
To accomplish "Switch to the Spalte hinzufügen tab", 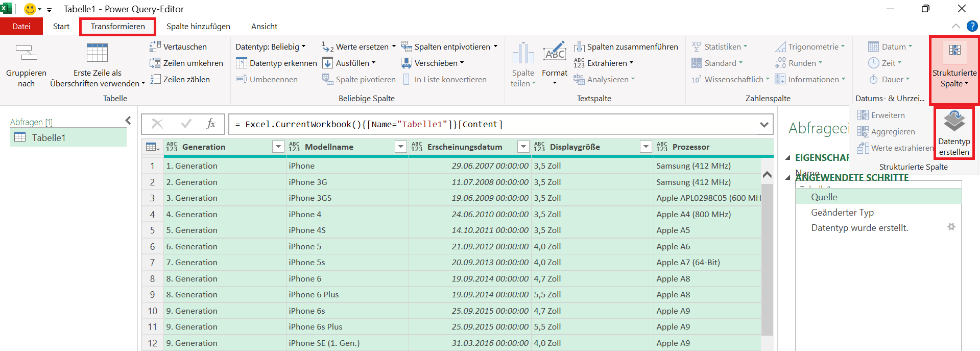I will coord(198,26).
